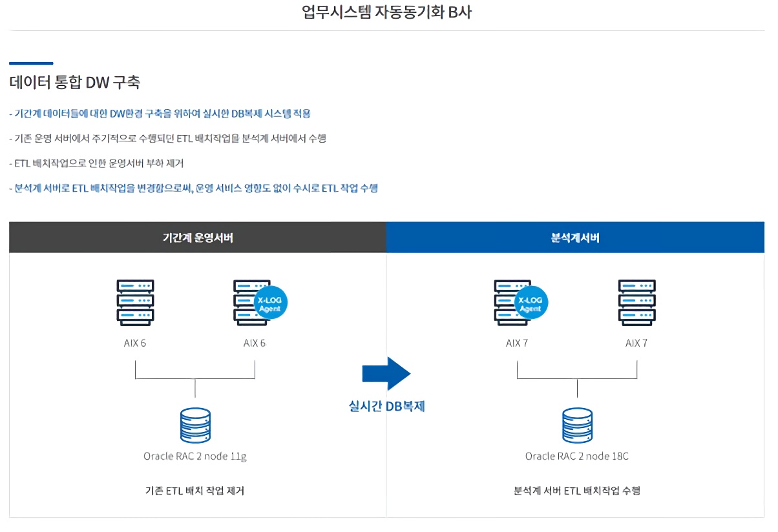
Task: Click the bullet starting with 기존 운영 서버에서
Action: [x=167, y=139]
